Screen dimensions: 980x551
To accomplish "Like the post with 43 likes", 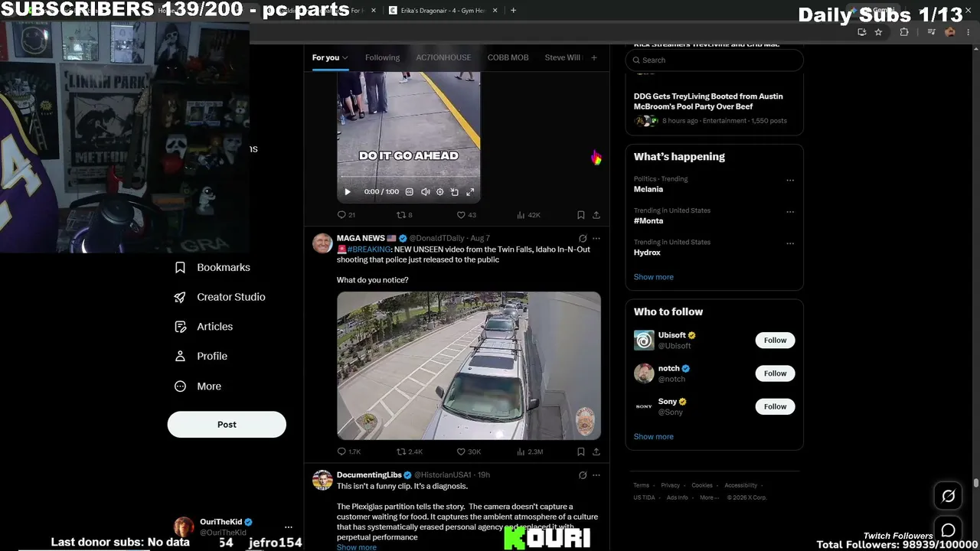I will point(466,215).
